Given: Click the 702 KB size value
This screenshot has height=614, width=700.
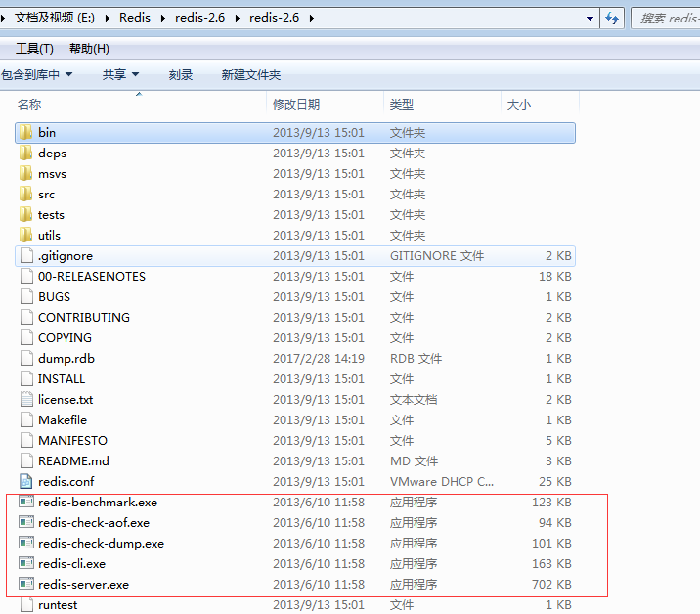Looking at the screenshot, I should coord(551,584).
